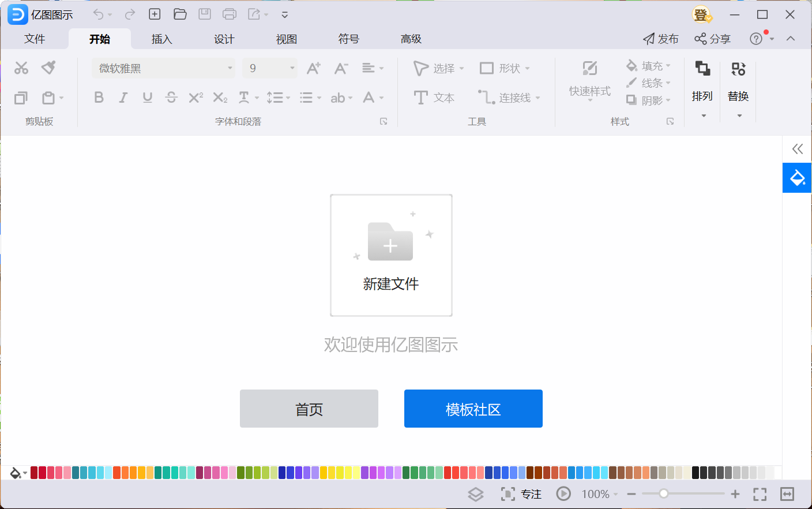Open the 文件 menu tab
This screenshot has width=812, height=509.
tap(35, 39)
